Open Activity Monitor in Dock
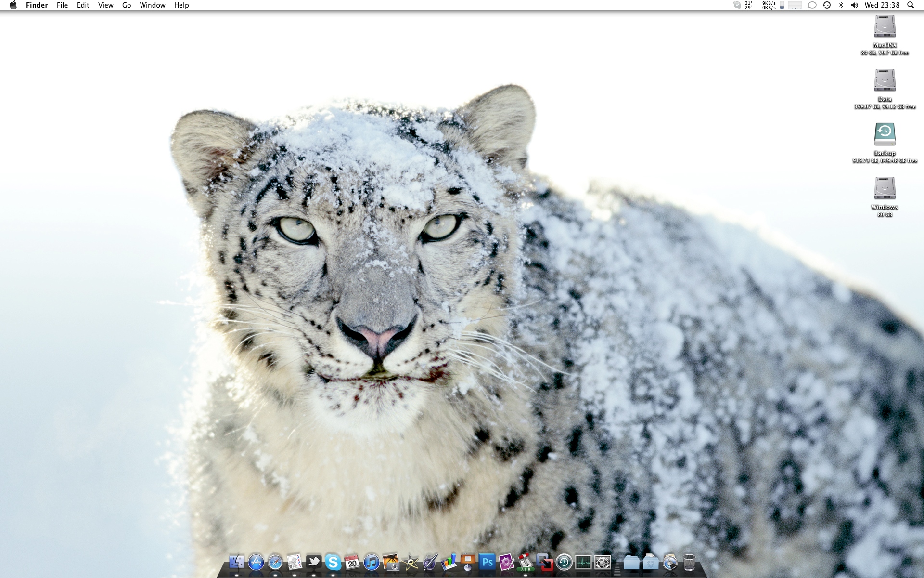924x578 pixels. (x=583, y=562)
